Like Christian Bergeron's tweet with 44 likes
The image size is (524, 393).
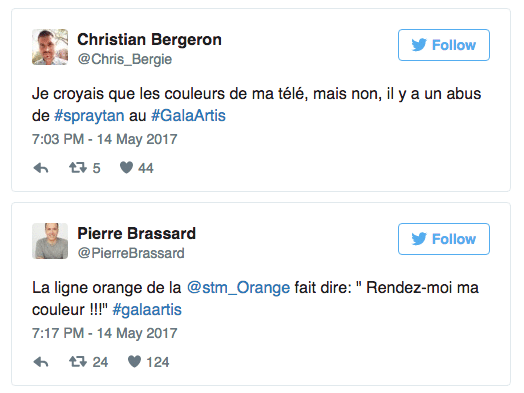pos(127,168)
